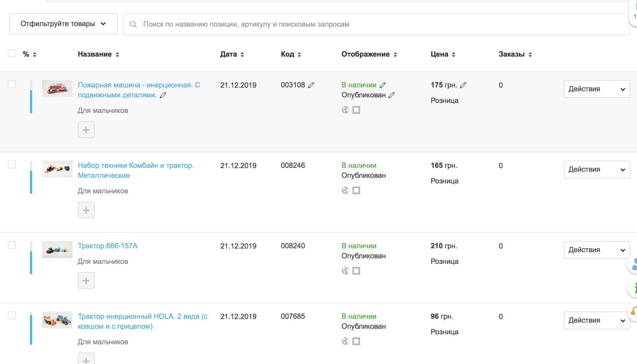
Task: Sort by Дата column header
Action: pos(232,54)
